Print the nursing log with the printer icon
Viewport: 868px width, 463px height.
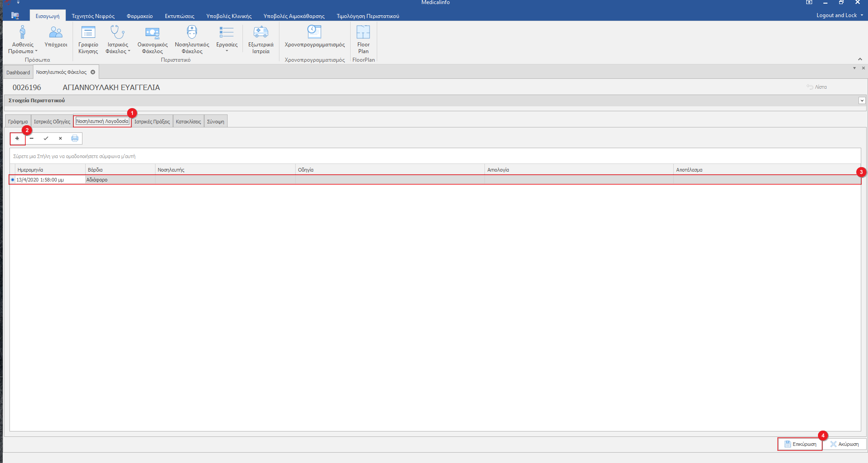(x=75, y=138)
